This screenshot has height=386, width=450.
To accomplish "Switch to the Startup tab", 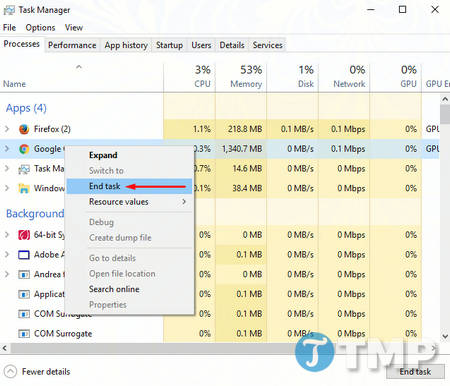I will point(169,45).
